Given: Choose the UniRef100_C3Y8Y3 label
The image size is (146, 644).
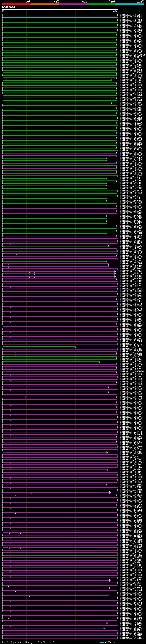Looking at the screenshot, I should (131, 286).
